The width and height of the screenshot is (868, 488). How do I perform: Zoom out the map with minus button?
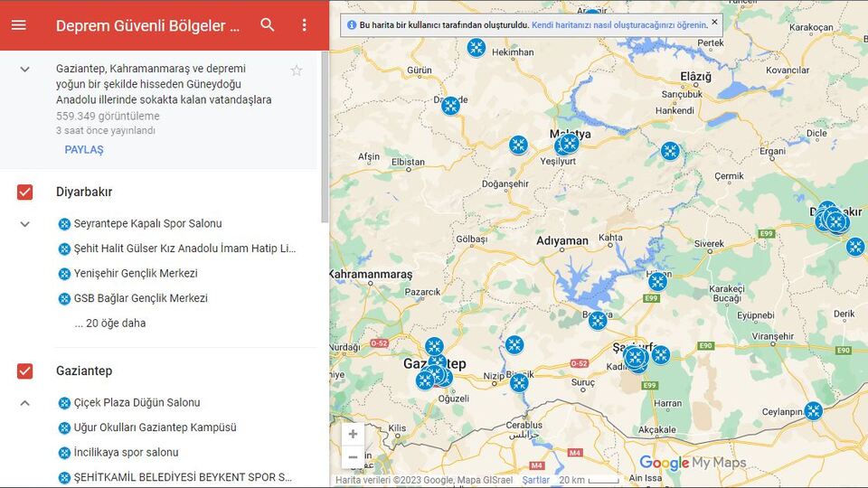353,457
